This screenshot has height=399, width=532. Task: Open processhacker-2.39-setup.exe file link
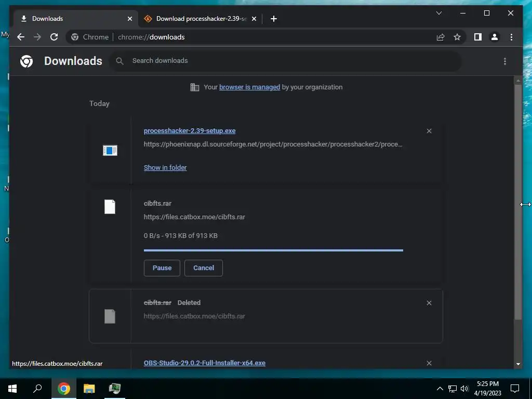click(190, 131)
